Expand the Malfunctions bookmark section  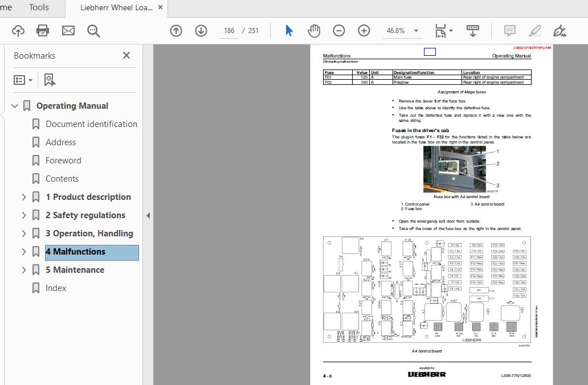(23, 251)
